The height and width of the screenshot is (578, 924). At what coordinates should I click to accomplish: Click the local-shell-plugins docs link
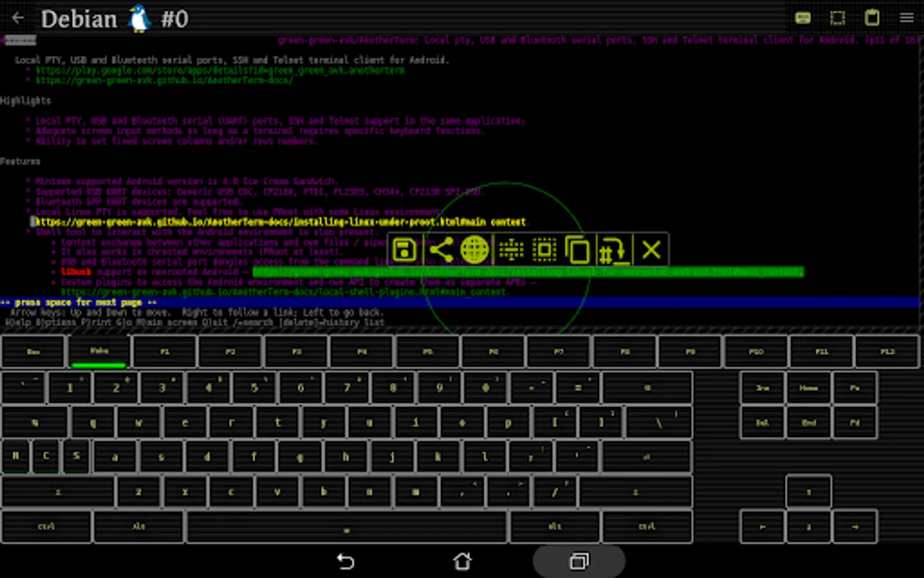point(284,292)
